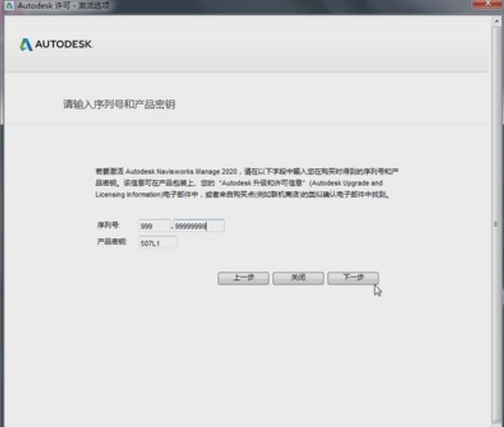This screenshot has height=427, width=504.
Task: Click the 下一步 (Next) button
Action: tap(353, 278)
